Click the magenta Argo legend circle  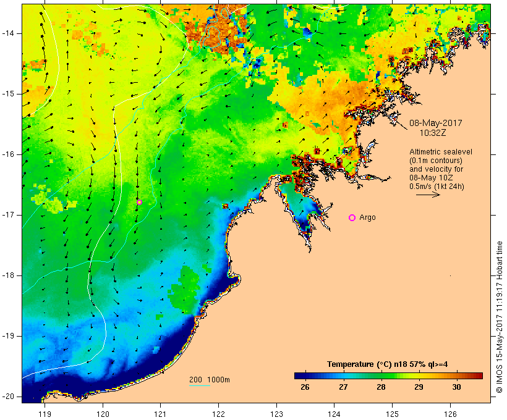click(x=352, y=218)
